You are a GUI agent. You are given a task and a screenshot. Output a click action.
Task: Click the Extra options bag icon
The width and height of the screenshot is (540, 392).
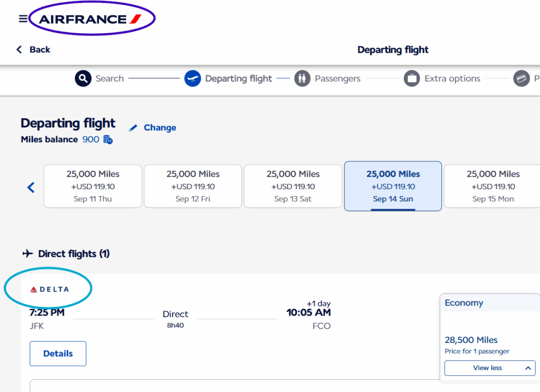tap(411, 79)
